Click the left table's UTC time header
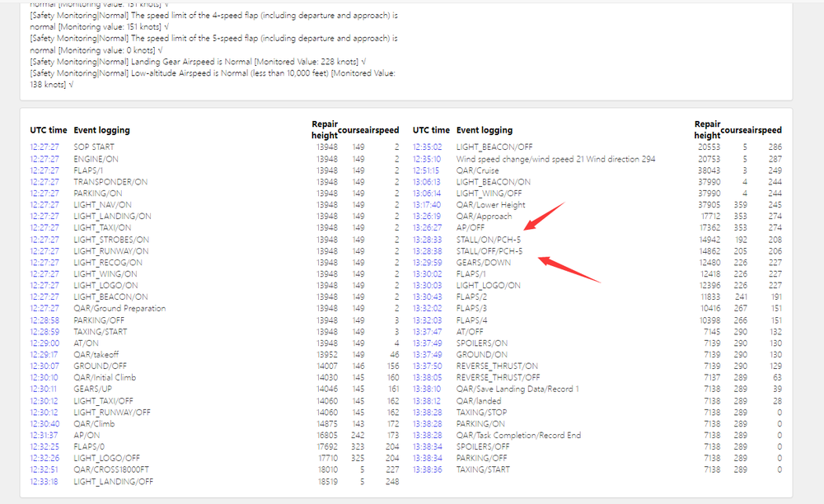Image resolution: width=824 pixels, height=504 pixels. tap(49, 130)
